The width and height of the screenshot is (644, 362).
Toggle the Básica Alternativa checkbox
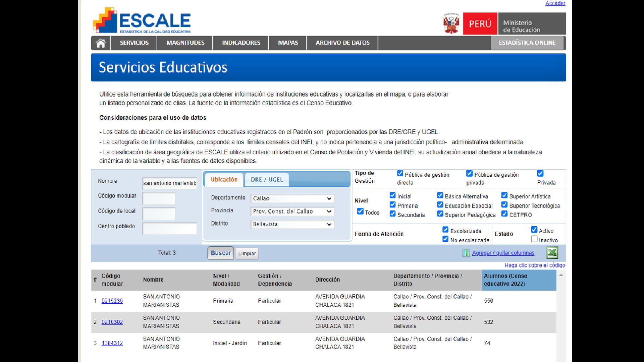tap(440, 195)
